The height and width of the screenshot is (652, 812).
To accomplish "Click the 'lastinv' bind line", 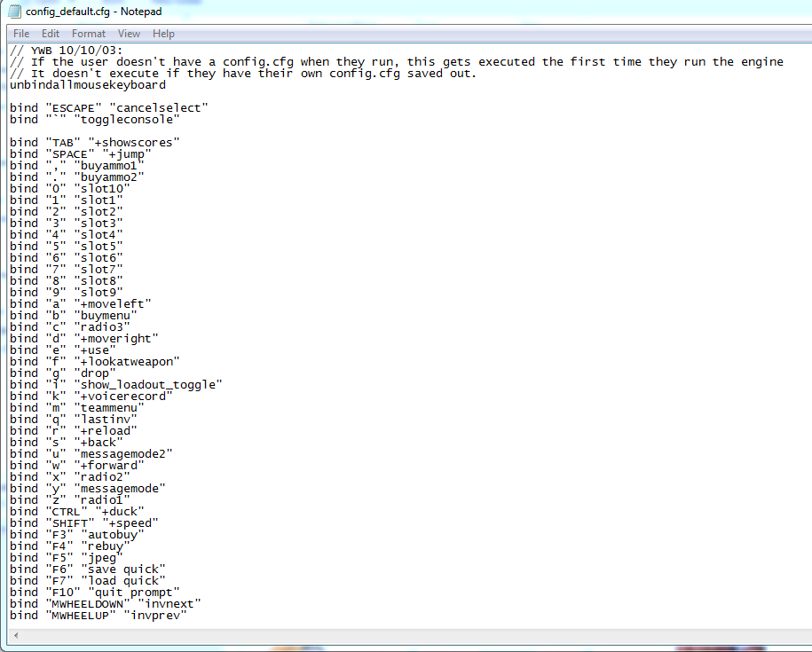I will (x=74, y=419).
